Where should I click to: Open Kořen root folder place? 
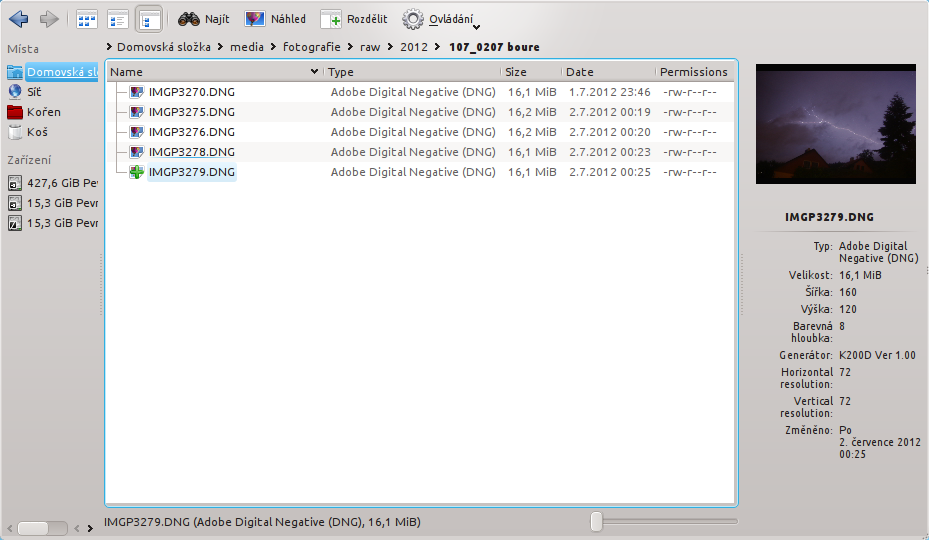point(42,112)
